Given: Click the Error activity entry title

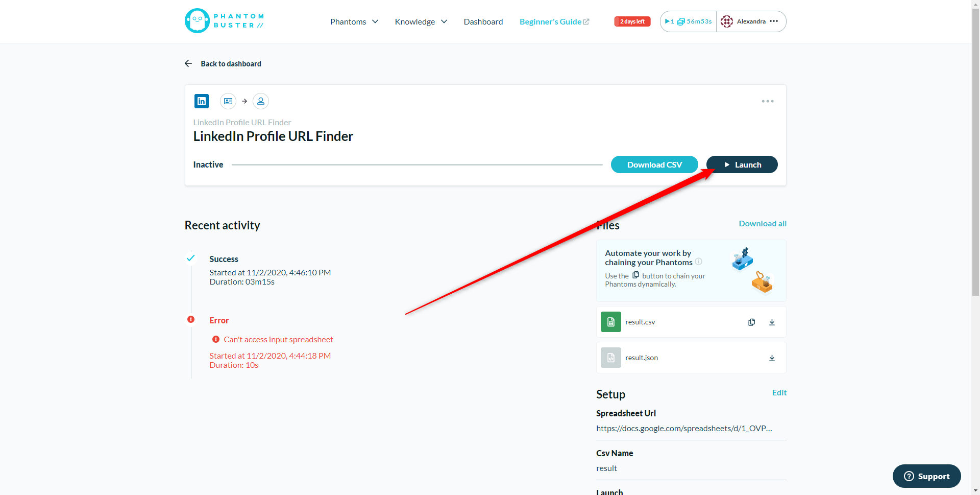Looking at the screenshot, I should [x=219, y=320].
